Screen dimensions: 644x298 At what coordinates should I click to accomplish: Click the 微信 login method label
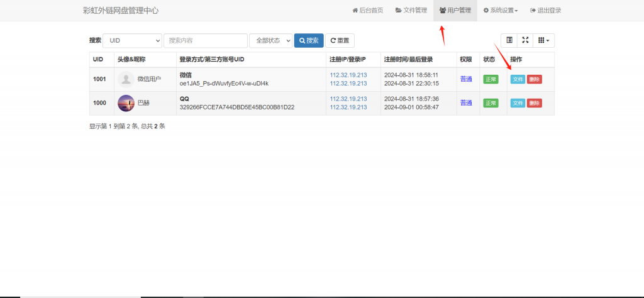(186, 75)
